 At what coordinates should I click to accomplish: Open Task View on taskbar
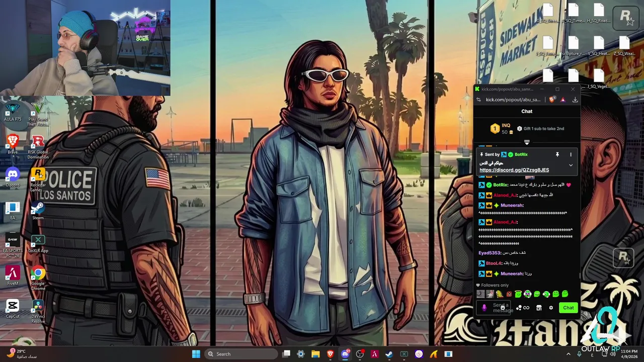286,354
